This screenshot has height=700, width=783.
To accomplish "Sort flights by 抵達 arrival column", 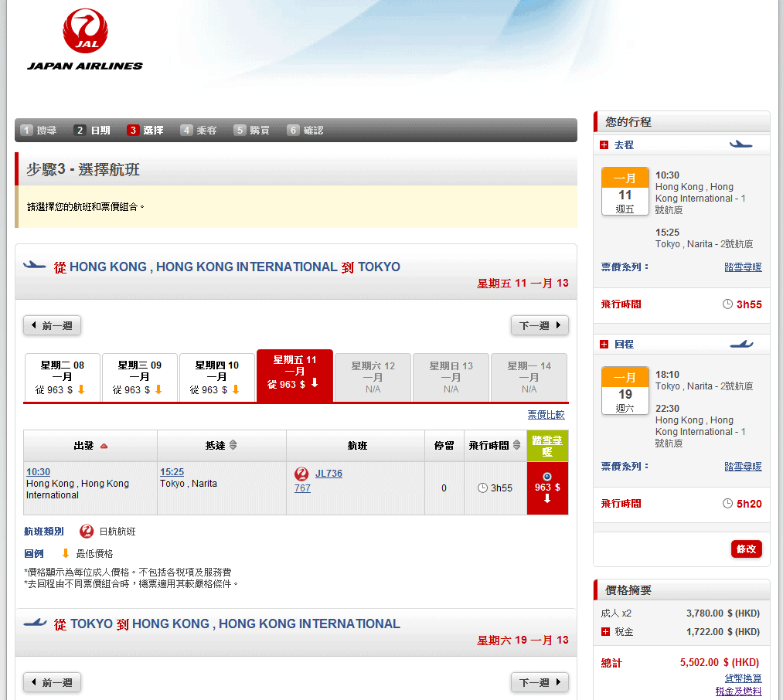I will [x=233, y=446].
